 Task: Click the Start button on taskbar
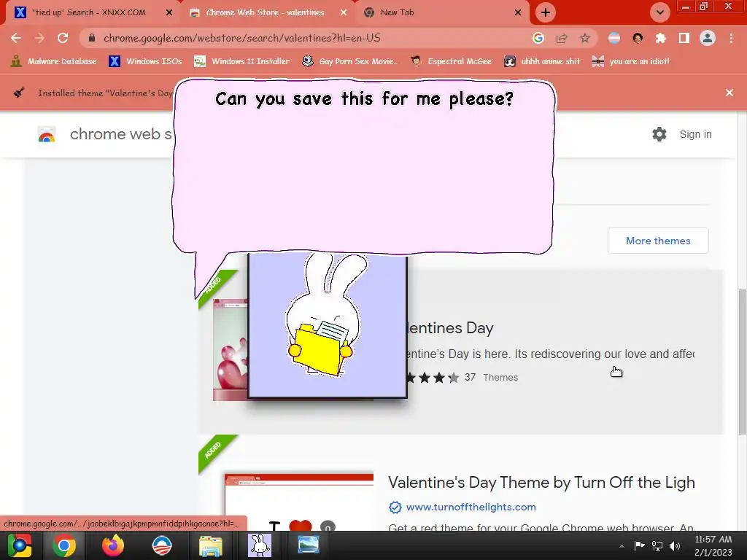(20, 545)
